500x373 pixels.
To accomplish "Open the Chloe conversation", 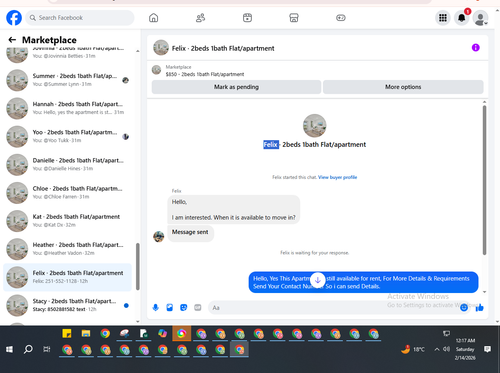I will pyautogui.click(x=68, y=193).
